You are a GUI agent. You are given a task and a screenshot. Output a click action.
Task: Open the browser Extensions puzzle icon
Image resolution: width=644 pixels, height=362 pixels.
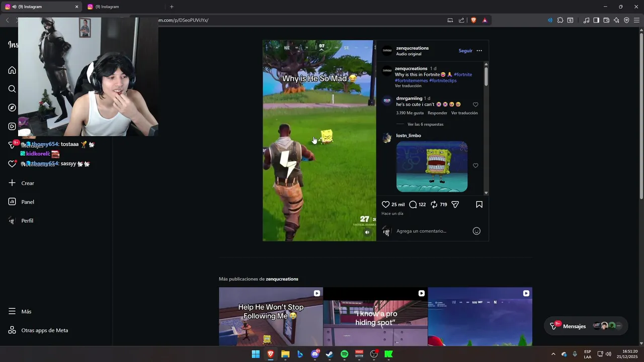560,20
